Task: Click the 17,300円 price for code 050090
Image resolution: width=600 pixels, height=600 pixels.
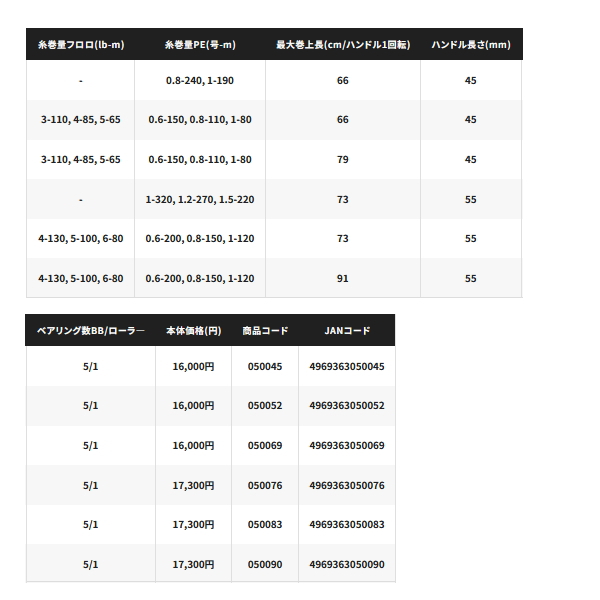Action: tap(193, 564)
